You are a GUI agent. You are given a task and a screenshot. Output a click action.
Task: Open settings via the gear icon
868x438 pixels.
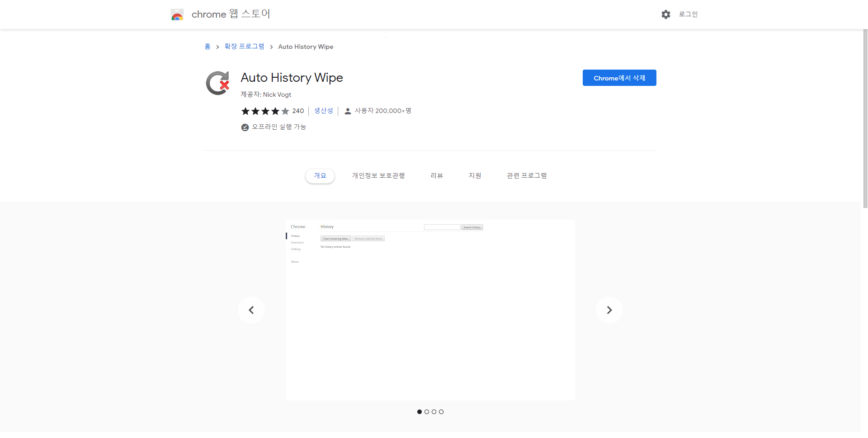(666, 14)
